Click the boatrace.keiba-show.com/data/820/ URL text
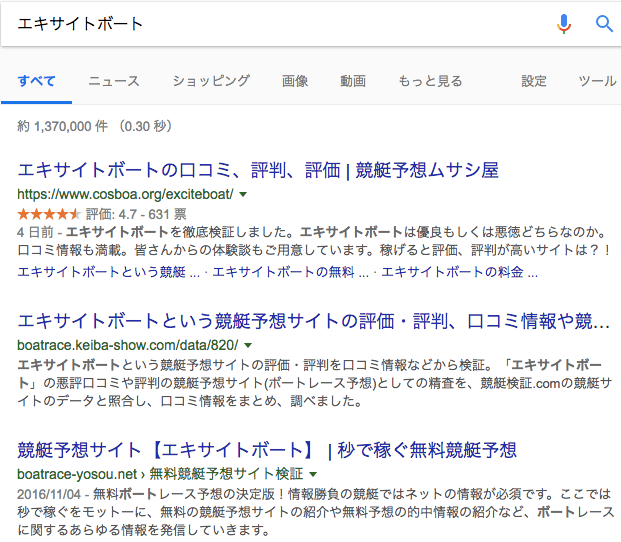Image resolution: width=621 pixels, height=542 pixels. (128, 345)
